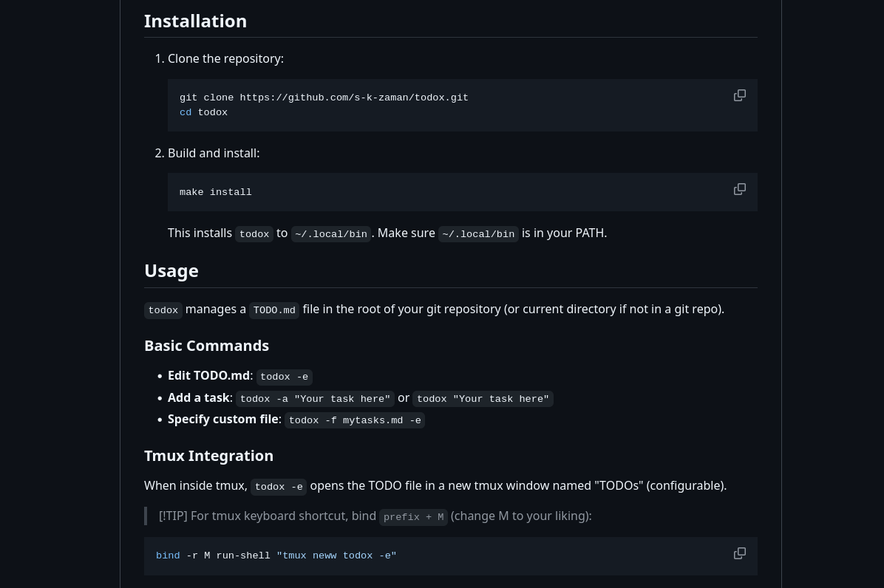Copy the git clone command block

point(740,96)
